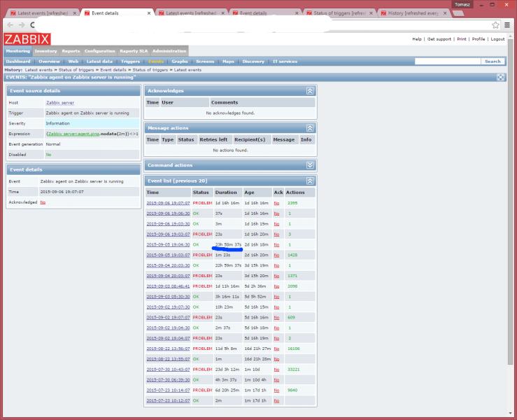
Task: Open the Zabbix server host link
Action: click(x=60, y=103)
